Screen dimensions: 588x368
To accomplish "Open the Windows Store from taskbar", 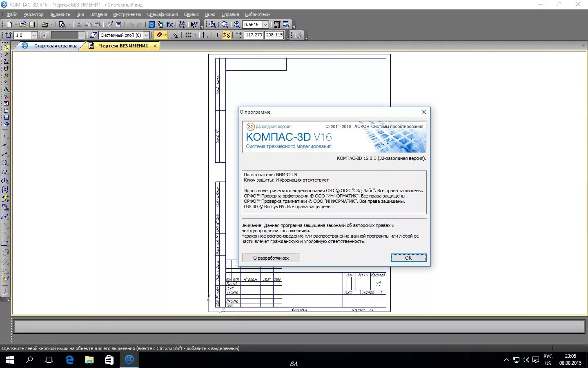I will (109, 360).
